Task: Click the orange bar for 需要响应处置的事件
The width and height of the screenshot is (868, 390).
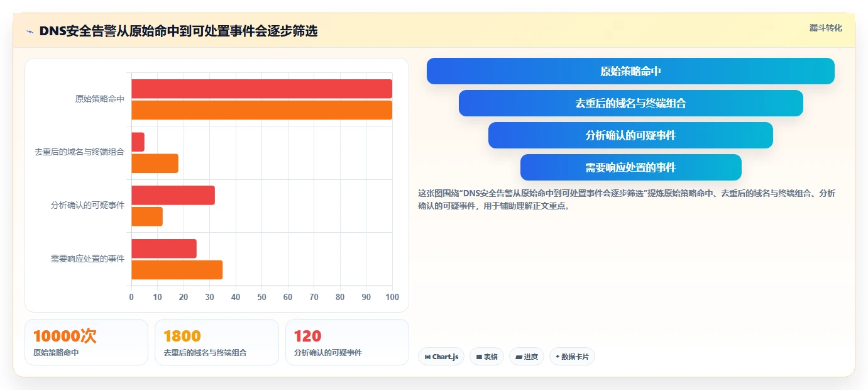Action: point(177,270)
